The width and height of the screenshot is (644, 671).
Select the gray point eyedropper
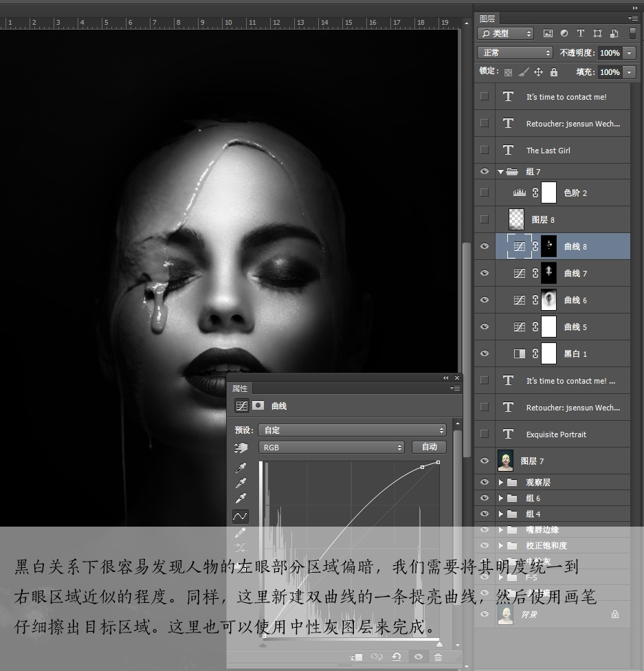tap(241, 483)
